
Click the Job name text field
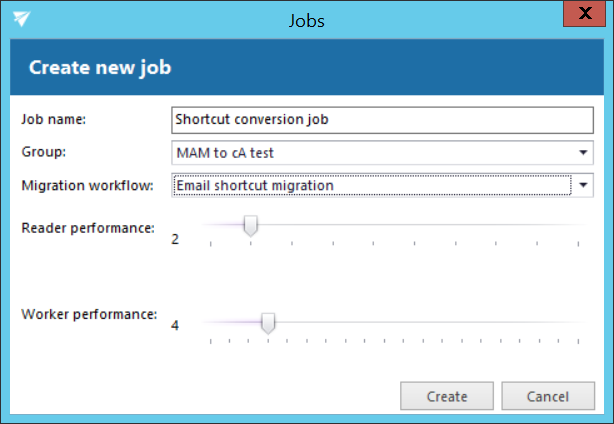coord(382,119)
